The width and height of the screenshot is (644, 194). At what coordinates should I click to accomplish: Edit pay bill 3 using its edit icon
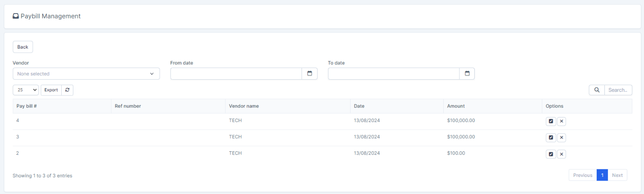tap(551, 138)
